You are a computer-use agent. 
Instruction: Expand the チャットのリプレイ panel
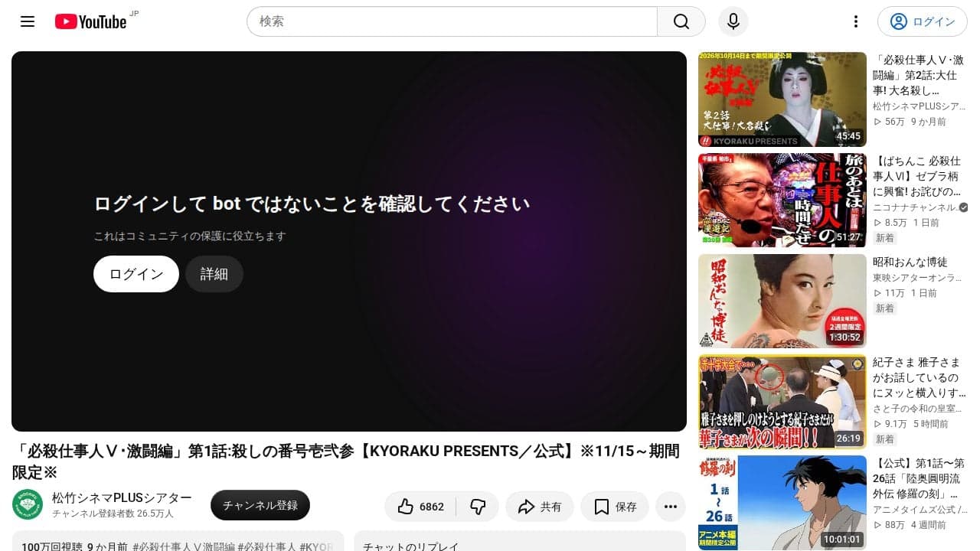[x=520, y=542]
